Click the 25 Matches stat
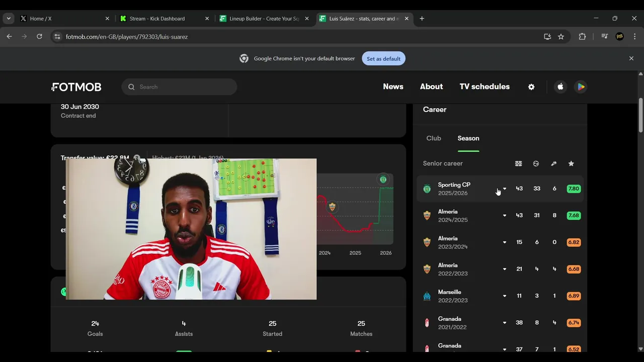644x362 pixels. (361, 328)
